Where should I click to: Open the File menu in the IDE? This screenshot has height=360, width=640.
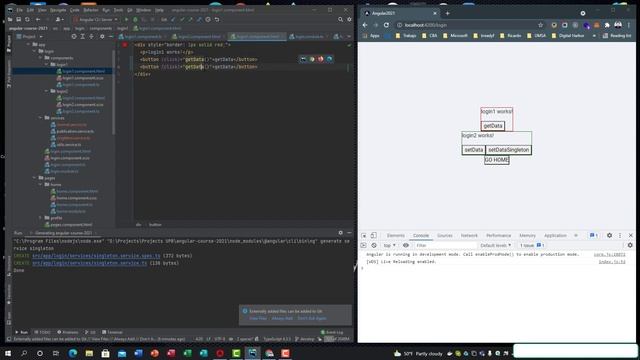tap(19, 10)
